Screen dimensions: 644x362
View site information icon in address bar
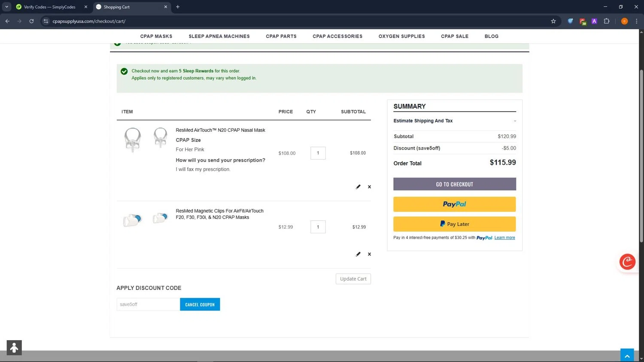tap(46, 21)
